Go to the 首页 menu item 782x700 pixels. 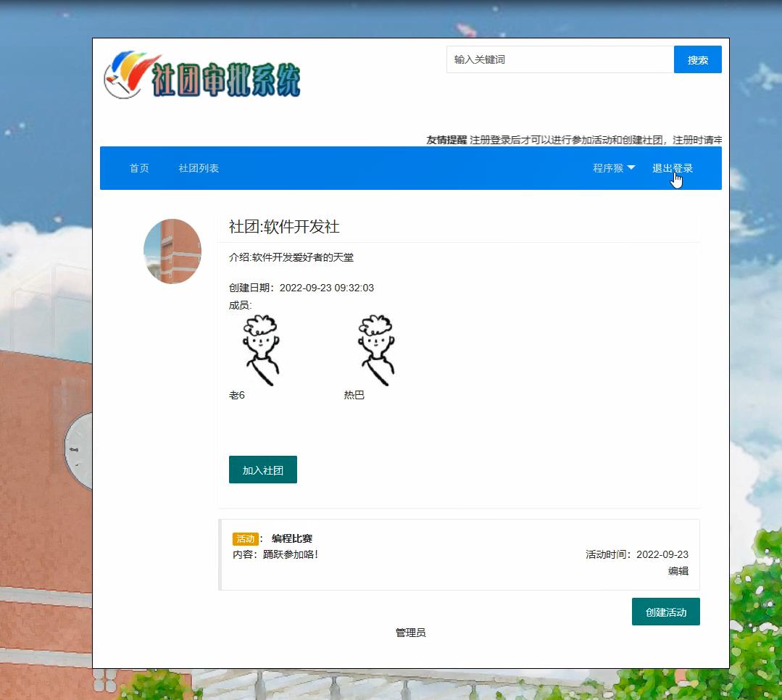pyautogui.click(x=139, y=168)
